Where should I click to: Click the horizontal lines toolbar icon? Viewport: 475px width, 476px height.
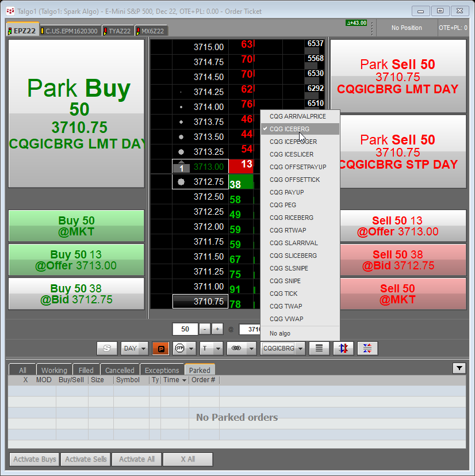pyautogui.click(x=319, y=348)
